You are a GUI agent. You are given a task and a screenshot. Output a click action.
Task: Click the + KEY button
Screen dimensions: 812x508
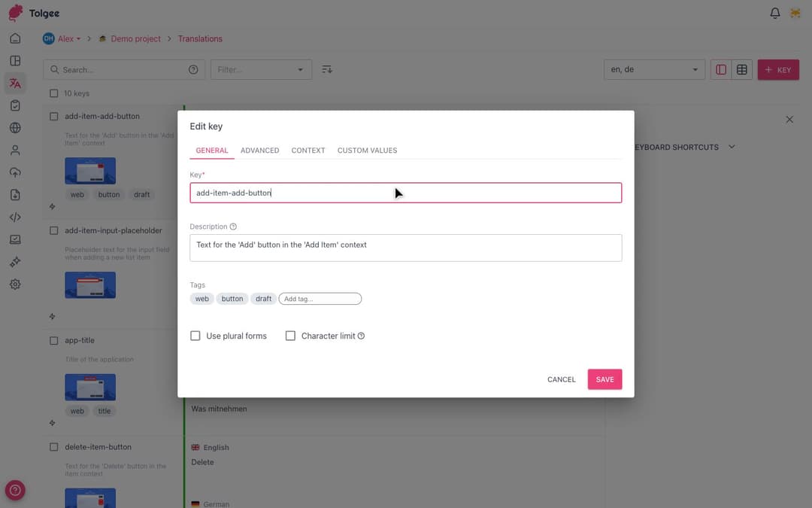tap(778, 69)
